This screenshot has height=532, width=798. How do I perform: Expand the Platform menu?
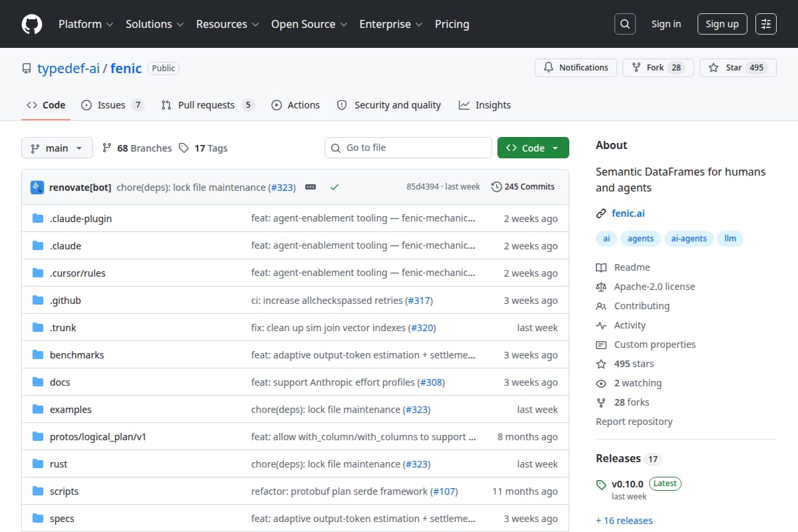(86, 24)
